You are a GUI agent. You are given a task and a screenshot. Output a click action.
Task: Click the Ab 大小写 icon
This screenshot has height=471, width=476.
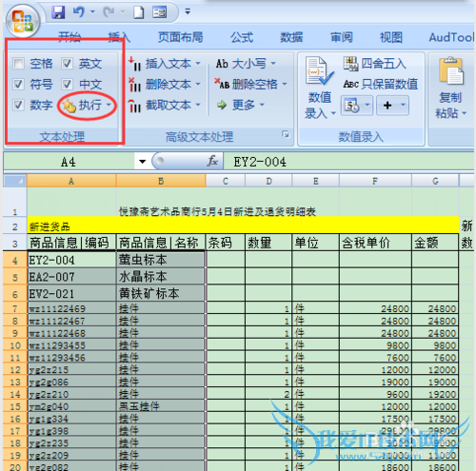[222, 64]
